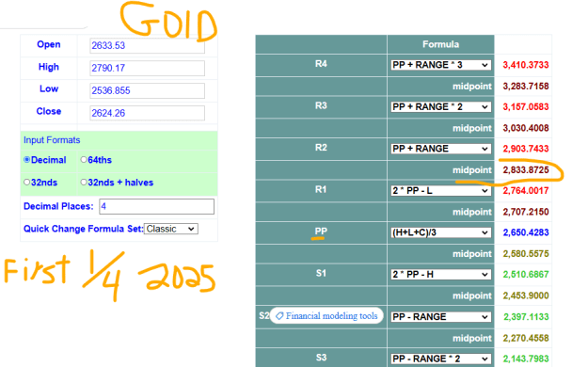Select the 64ths input format radio
This screenshot has height=367, width=588.
(x=84, y=160)
